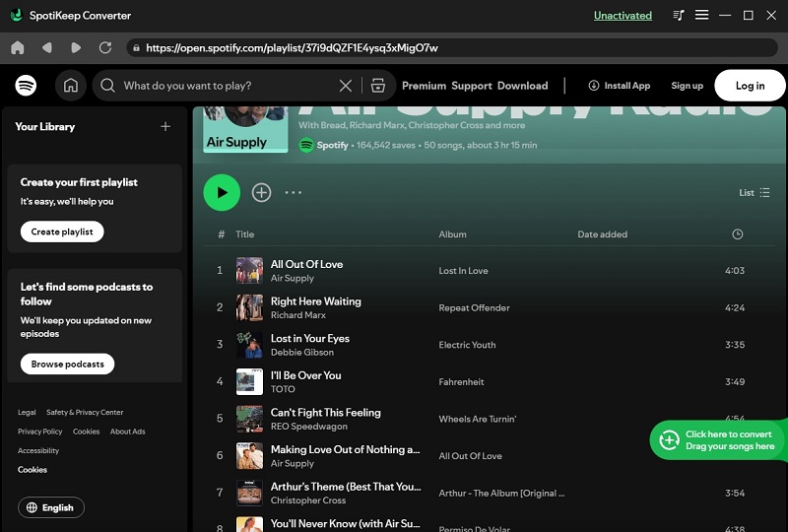Select the song All Out Of Love
This screenshot has height=532, width=788.
306,264
